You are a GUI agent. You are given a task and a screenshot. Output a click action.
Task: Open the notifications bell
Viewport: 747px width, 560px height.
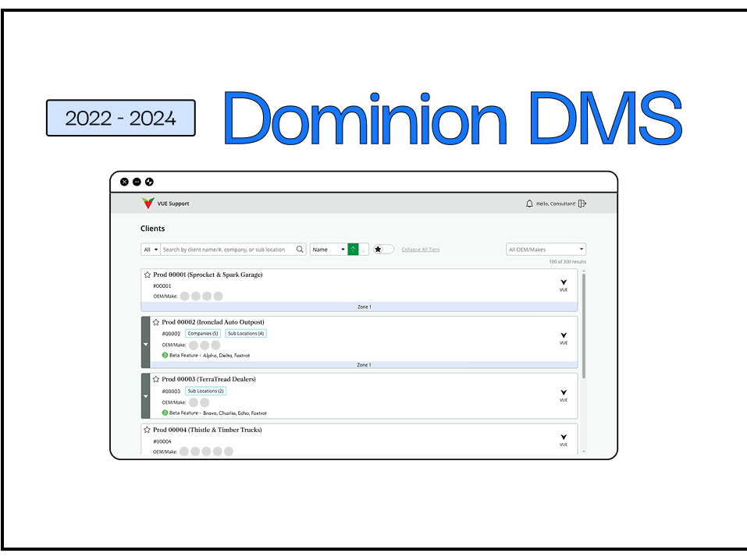point(529,204)
